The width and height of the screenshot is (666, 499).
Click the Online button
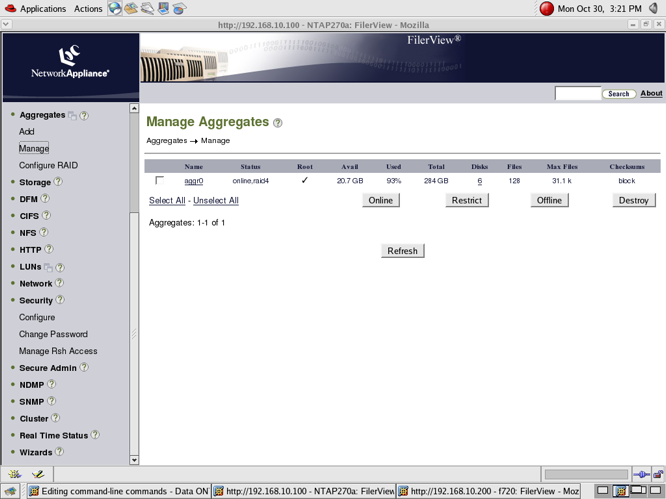tap(381, 200)
